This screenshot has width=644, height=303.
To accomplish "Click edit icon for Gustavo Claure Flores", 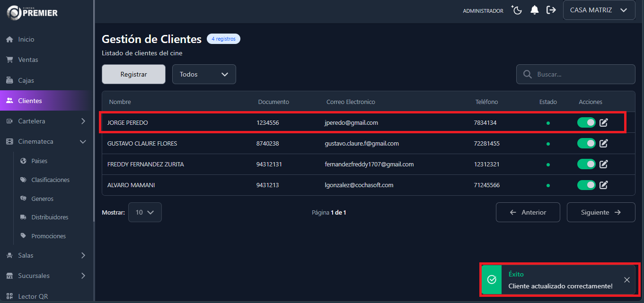I will pyautogui.click(x=604, y=143).
